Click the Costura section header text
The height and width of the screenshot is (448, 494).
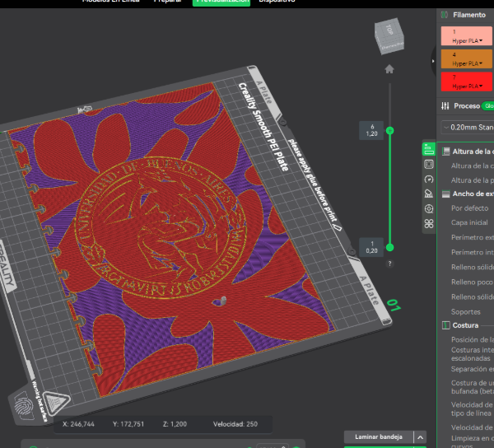[465, 325]
